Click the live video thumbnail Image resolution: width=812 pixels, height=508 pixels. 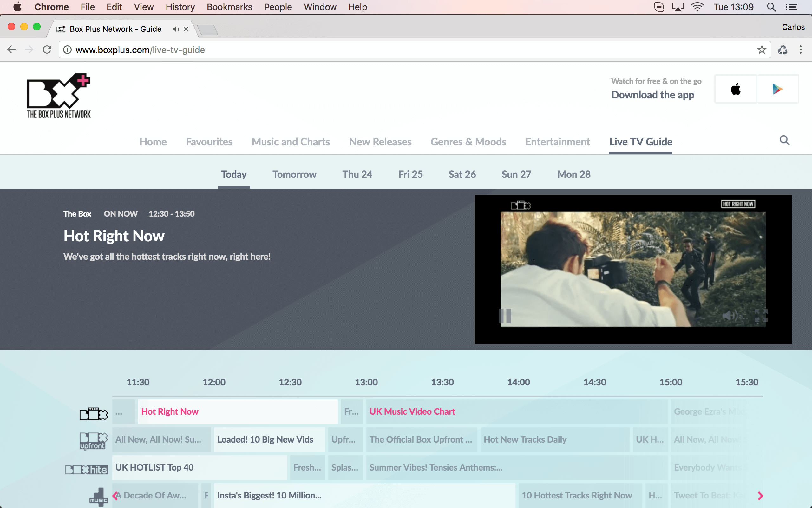[633, 269]
